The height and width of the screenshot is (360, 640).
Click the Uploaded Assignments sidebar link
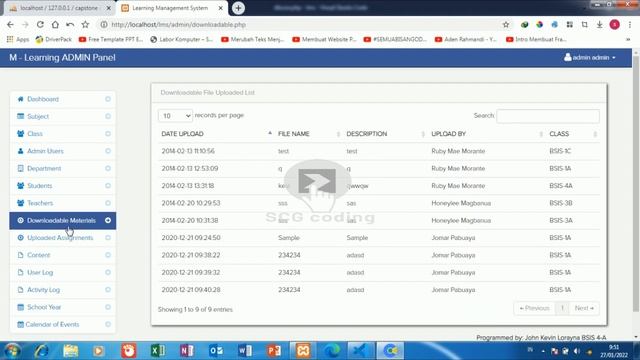point(62,238)
